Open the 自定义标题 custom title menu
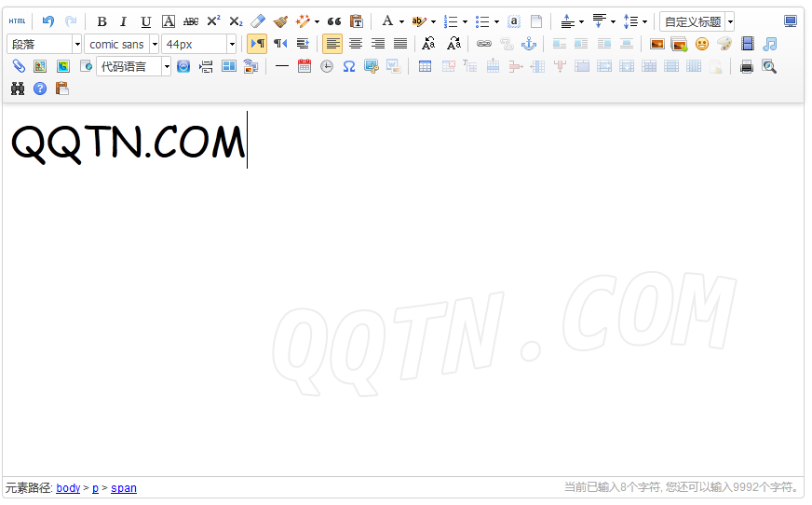This screenshot has width=812, height=505. pyautogui.click(x=697, y=21)
